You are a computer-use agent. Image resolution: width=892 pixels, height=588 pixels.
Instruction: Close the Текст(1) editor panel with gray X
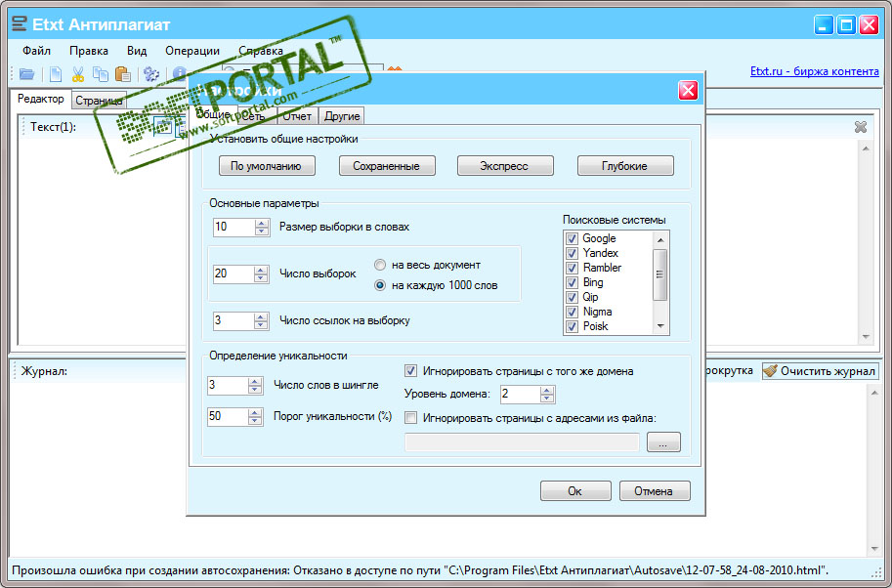pyautogui.click(x=861, y=127)
